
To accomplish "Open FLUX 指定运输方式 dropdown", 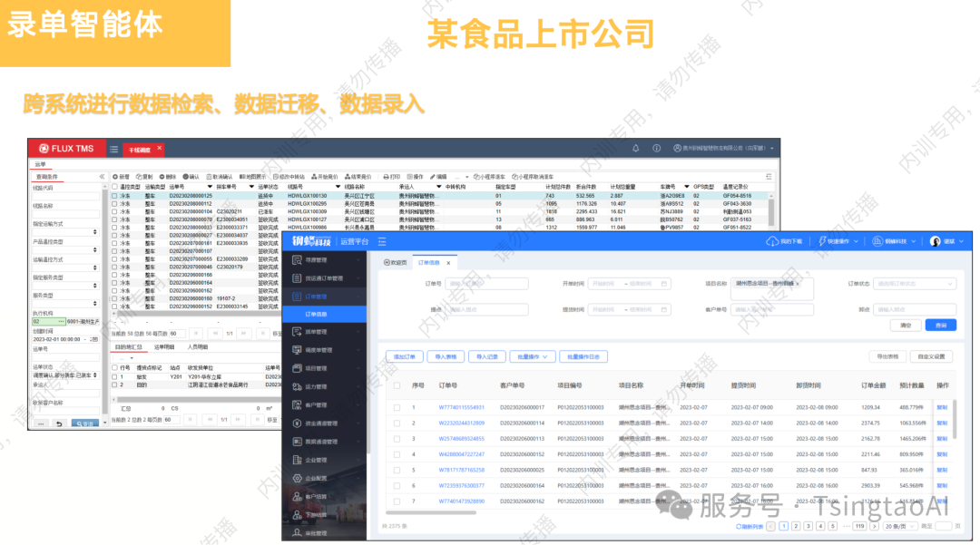I will click(x=66, y=231).
